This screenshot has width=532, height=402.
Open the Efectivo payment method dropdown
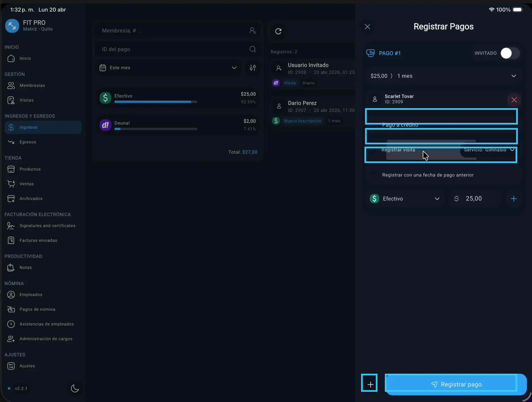[x=405, y=199]
